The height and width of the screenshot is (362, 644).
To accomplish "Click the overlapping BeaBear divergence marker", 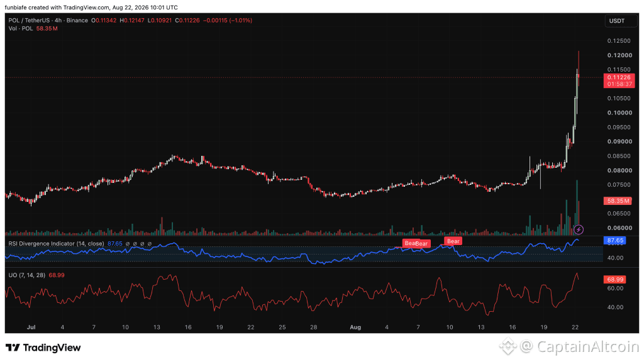I will [x=416, y=243].
